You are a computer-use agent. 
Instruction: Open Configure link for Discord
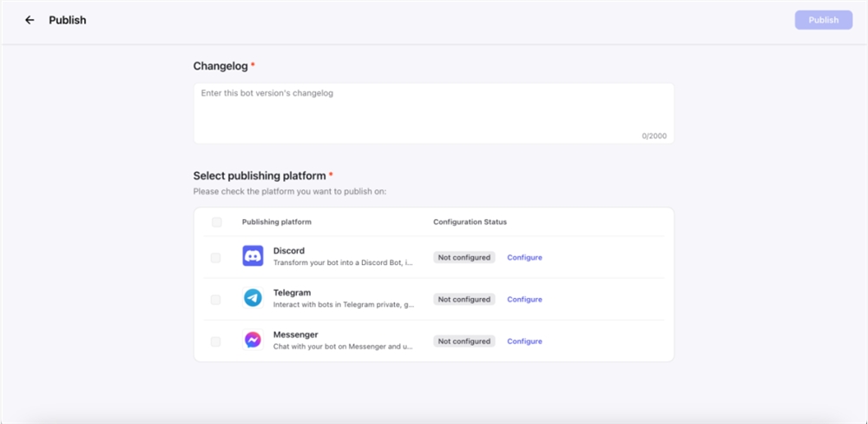[525, 258]
